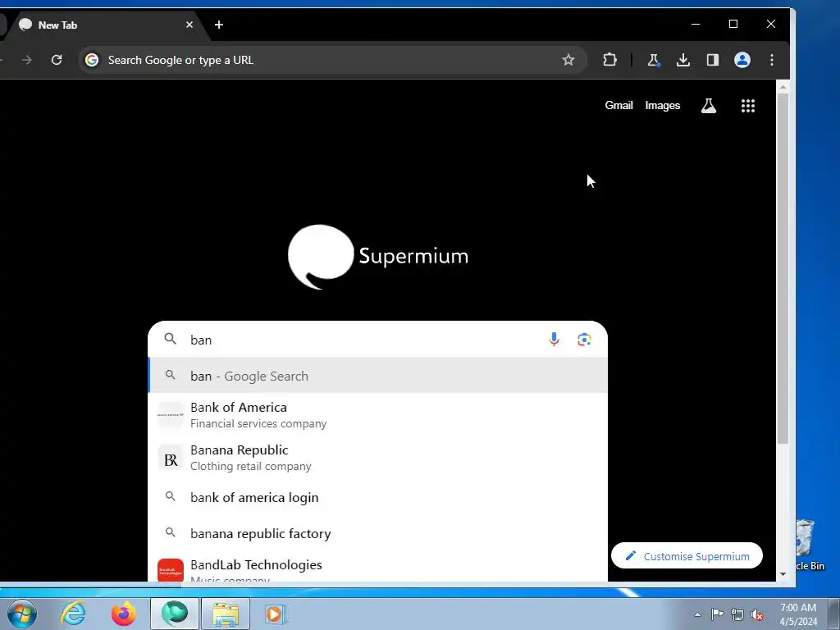The width and height of the screenshot is (840, 630).
Task: Toggle the side panel icon
Action: click(713, 60)
